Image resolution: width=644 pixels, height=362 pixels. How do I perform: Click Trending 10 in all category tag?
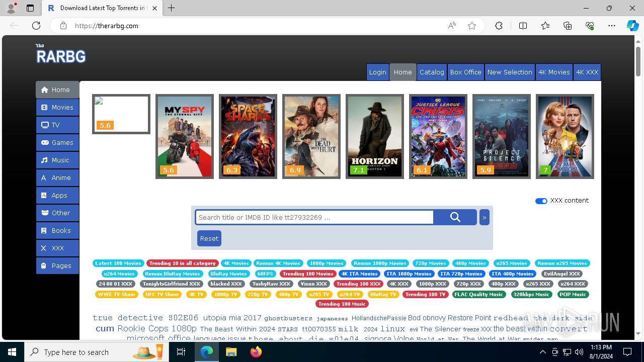182,263
